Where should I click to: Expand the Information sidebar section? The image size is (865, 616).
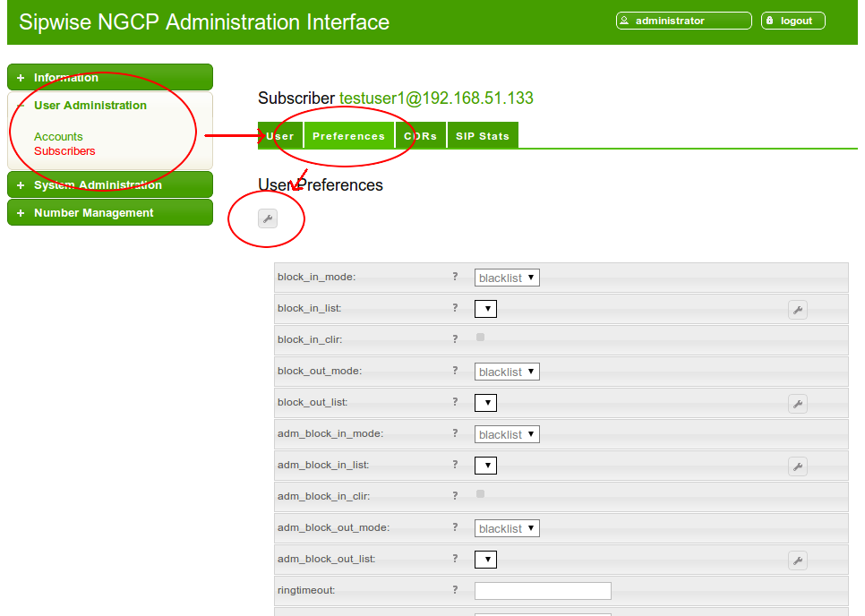(x=110, y=77)
